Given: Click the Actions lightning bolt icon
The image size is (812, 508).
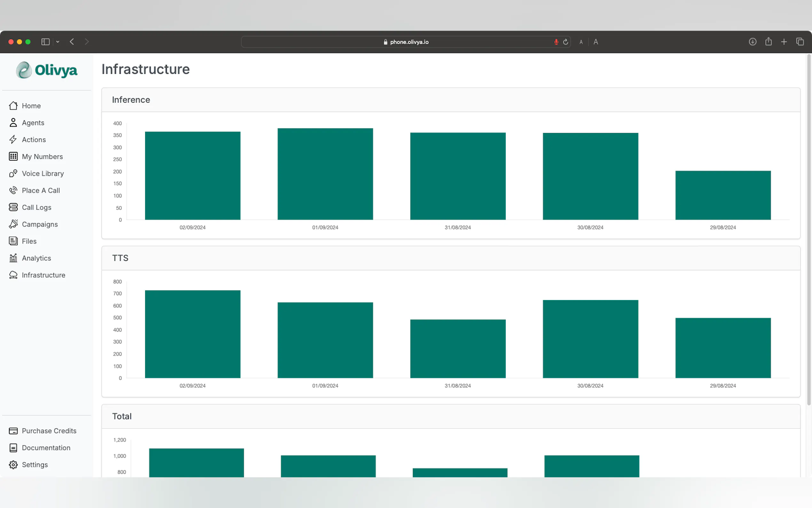Looking at the screenshot, I should (x=13, y=139).
